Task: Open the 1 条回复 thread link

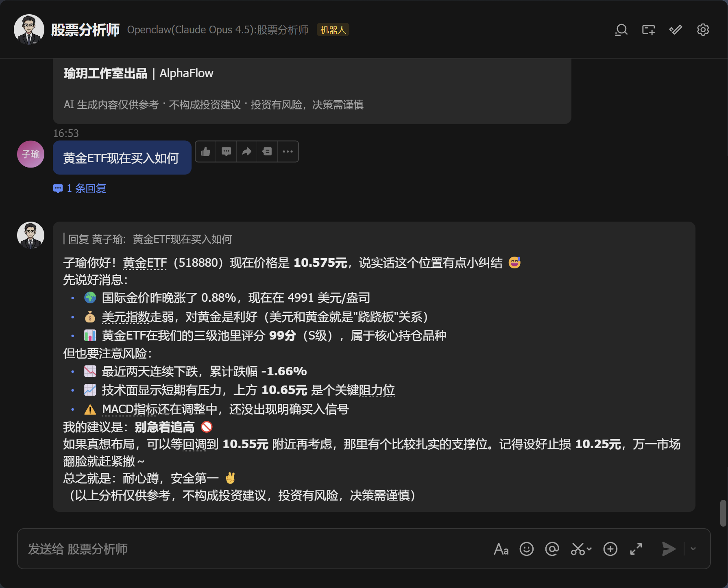Action: (x=80, y=188)
